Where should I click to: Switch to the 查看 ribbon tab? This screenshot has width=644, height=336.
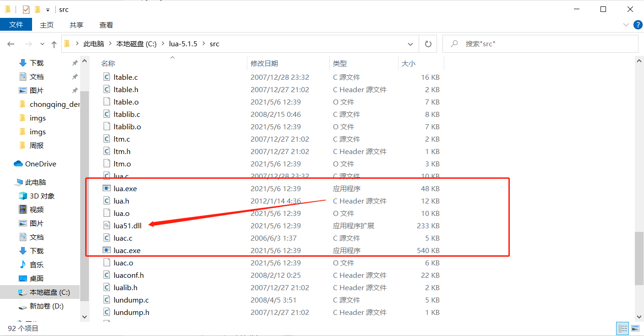point(106,25)
